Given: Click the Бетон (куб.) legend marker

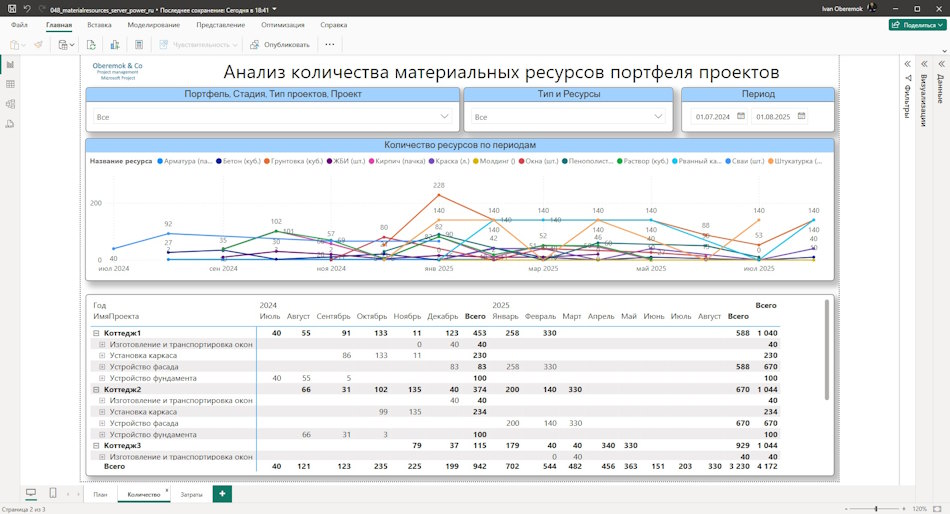Looking at the screenshot, I should click(x=219, y=161).
